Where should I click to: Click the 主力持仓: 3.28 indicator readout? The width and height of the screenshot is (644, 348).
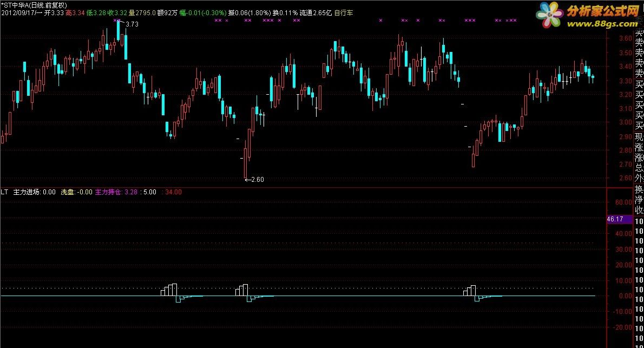(116, 192)
